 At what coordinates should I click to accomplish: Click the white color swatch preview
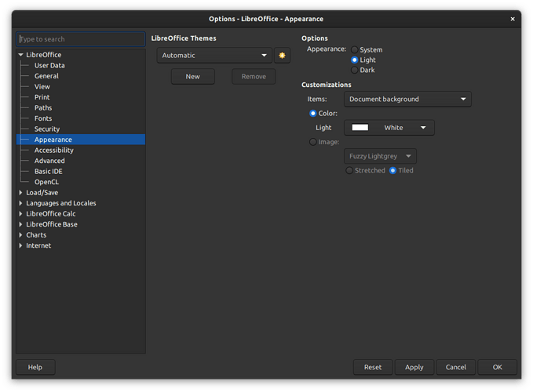360,127
